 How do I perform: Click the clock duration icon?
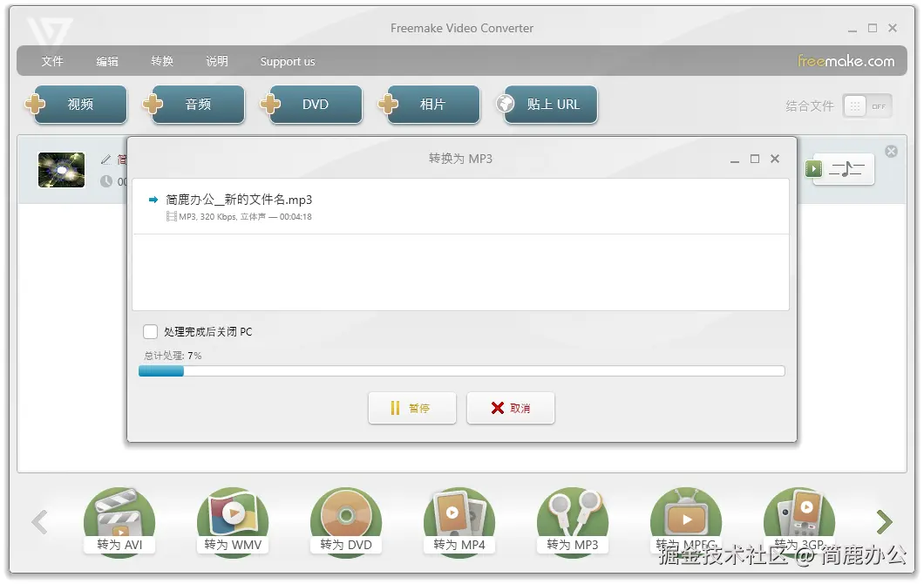[106, 181]
